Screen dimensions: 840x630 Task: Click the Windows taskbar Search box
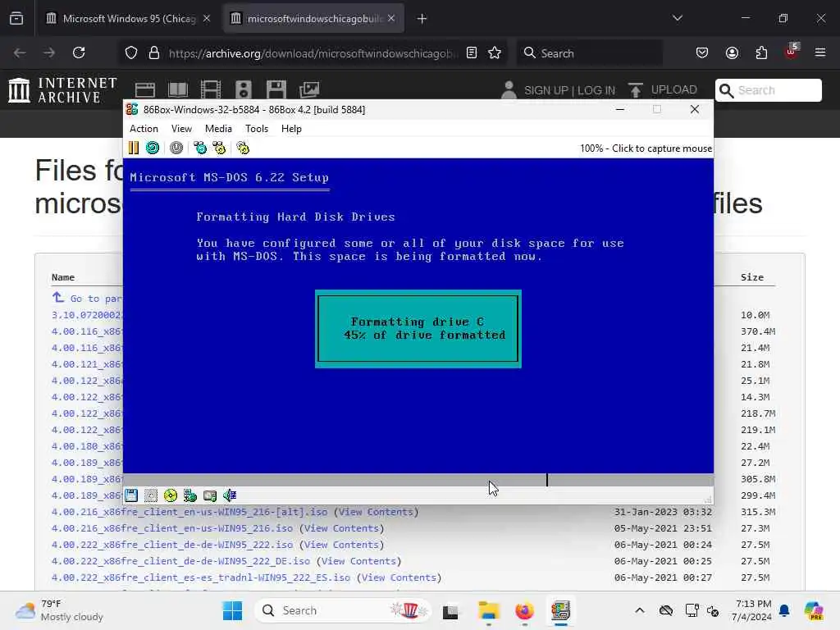point(343,610)
